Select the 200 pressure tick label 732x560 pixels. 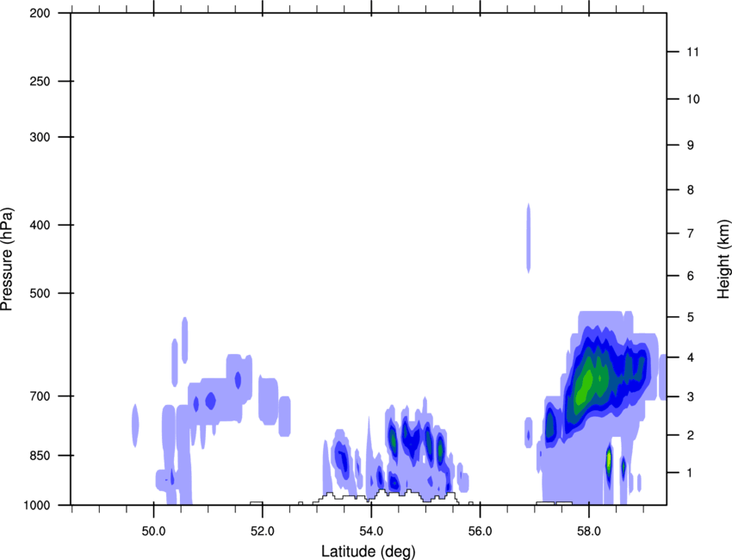point(40,13)
